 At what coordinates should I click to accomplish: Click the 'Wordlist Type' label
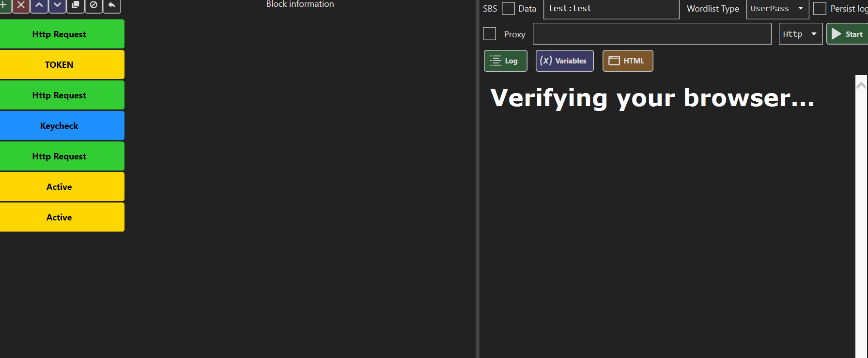point(713,8)
